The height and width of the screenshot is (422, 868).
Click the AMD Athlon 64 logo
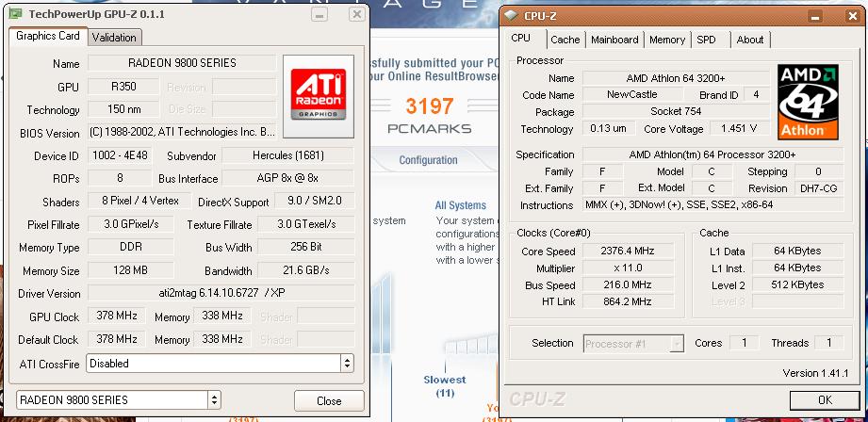click(808, 102)
